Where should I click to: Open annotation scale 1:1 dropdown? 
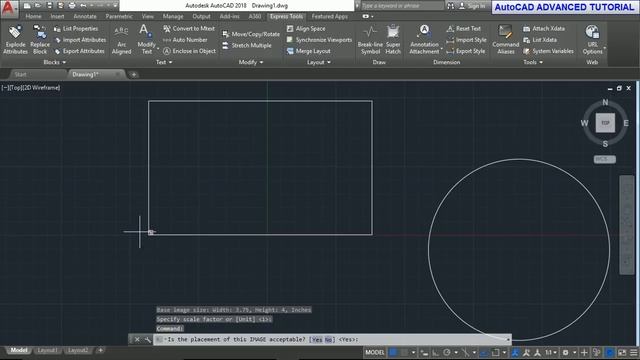click(x=551, y=352)
